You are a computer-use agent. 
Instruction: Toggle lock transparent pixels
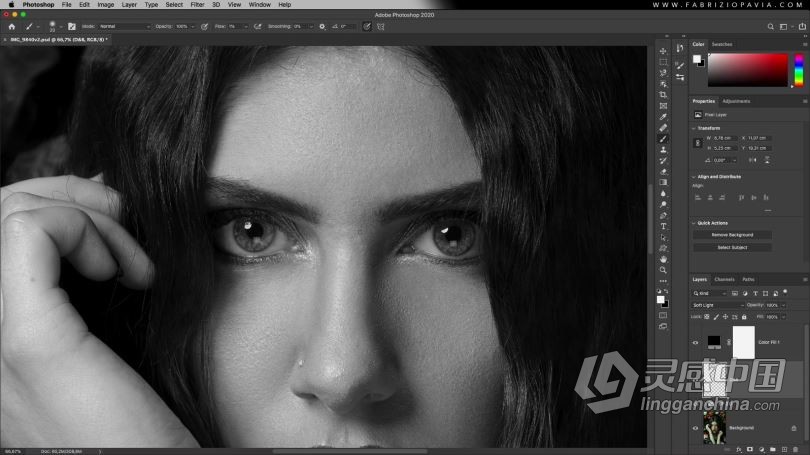[x=707, y=317]
